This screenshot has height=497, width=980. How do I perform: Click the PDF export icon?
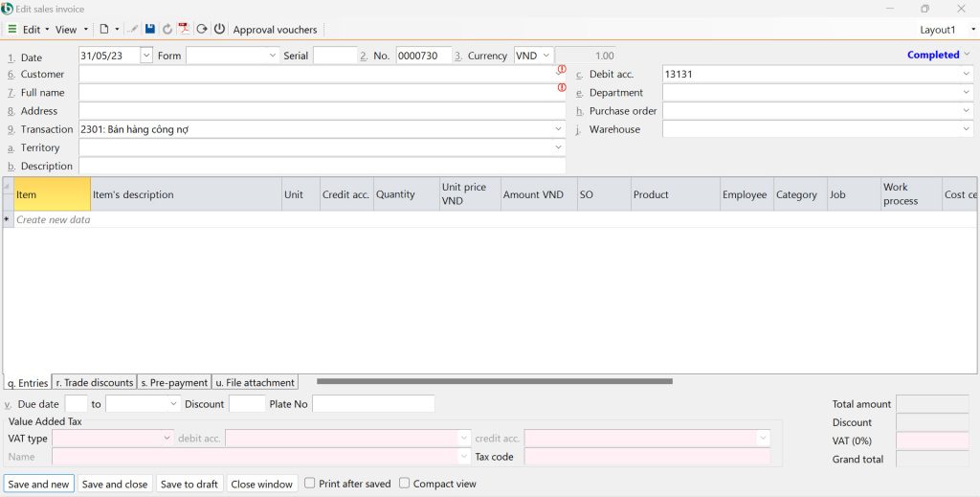[x=184, y=30]
